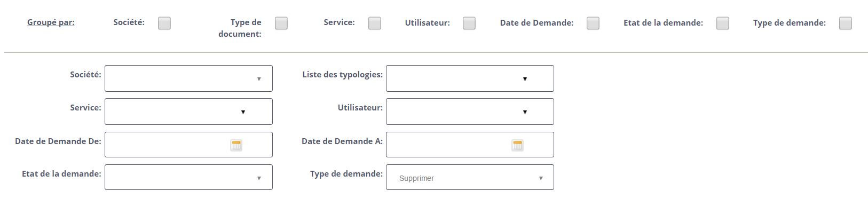868x199 pixels.
Task: Open the Société filter dropdown
Action: click(x=188, y=78)
